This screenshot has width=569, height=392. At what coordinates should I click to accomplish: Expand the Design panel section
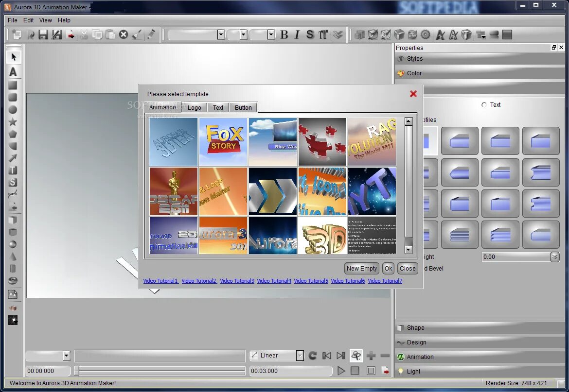pyautogui.click(x=480, y=342)
